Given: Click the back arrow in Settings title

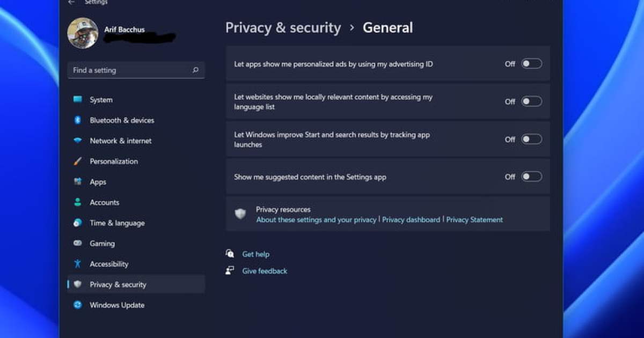Looking at the screenshot, I should tap(71, 2).
